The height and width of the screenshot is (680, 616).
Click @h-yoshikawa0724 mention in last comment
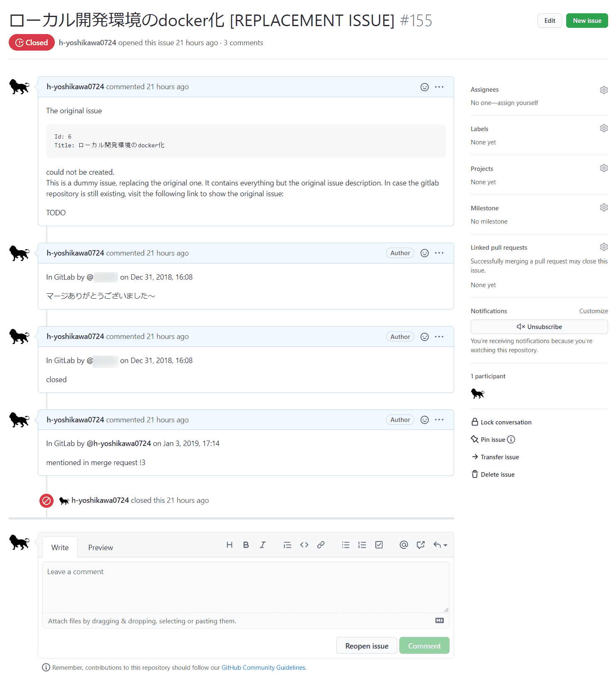point(119,444)
